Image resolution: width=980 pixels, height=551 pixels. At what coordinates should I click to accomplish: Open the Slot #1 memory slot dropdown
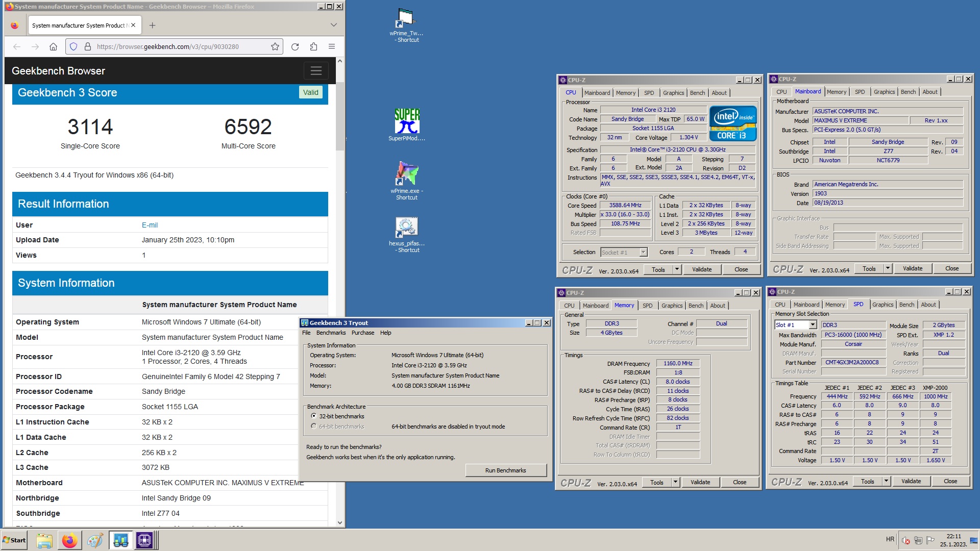pos(813,325)
